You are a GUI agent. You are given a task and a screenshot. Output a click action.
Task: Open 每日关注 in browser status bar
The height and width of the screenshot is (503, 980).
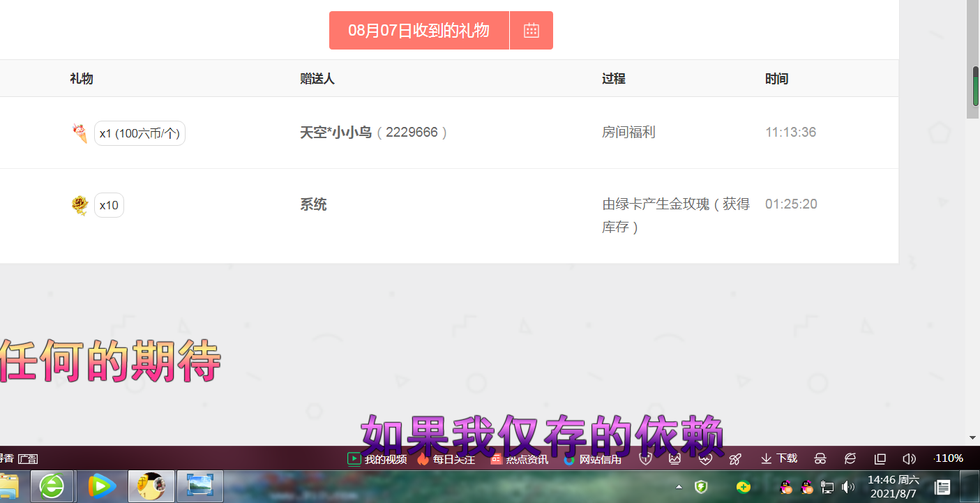point(446,459)
